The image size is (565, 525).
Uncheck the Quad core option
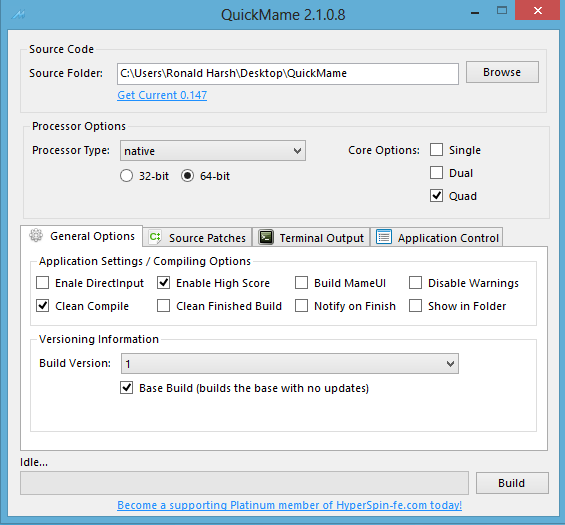click(x=436, y=196)
